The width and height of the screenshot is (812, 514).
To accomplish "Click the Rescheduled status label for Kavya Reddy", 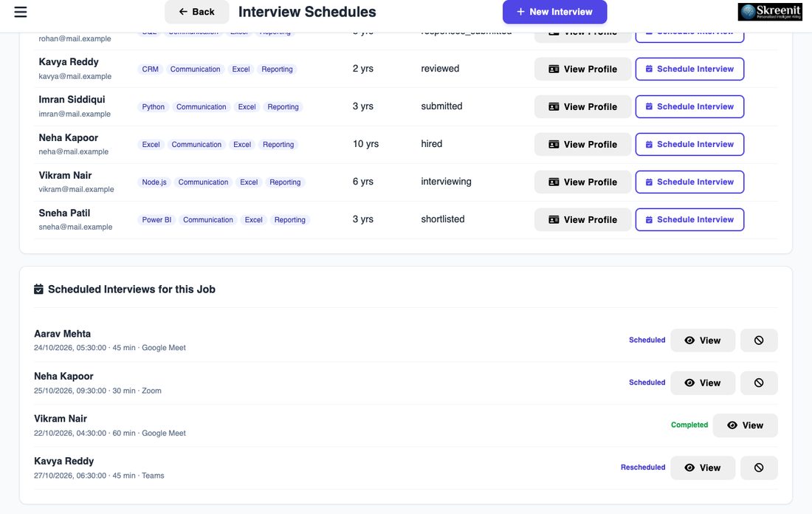I will point(643,468).
